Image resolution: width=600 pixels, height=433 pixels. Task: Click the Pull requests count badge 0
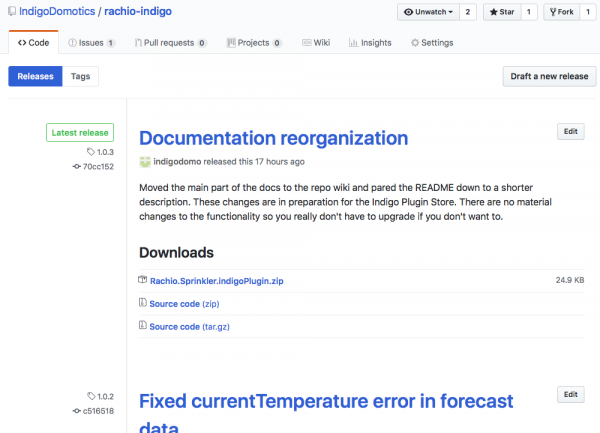tap(202, 43)
